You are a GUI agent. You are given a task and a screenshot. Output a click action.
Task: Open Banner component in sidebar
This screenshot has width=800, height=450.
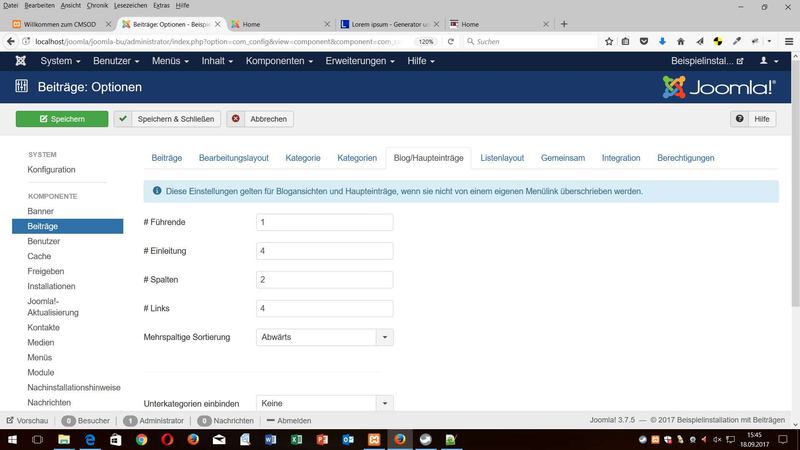point(40,211)
